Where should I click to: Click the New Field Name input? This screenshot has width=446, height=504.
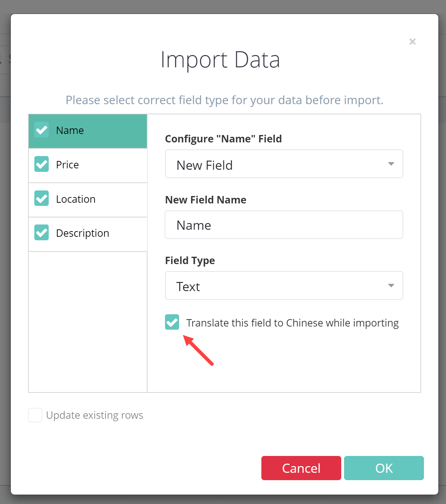point(284,225)
